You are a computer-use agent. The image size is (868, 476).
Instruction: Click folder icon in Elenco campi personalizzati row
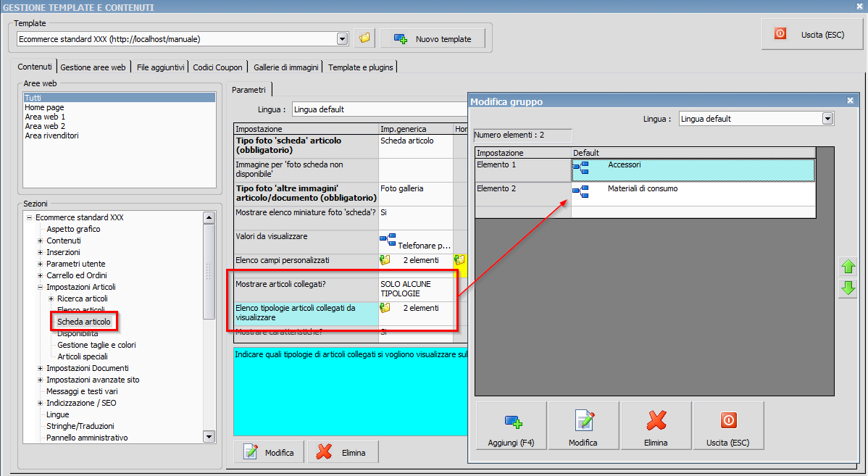pyautogui.click(x=385, y=260)
